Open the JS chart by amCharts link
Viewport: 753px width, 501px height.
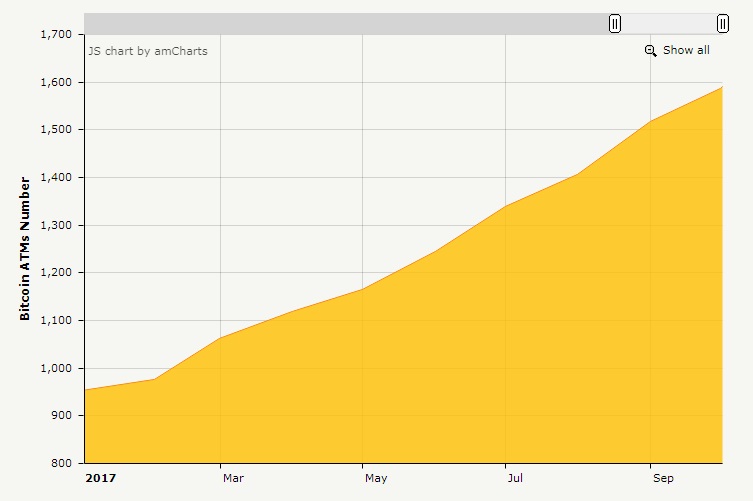point(148,51)
